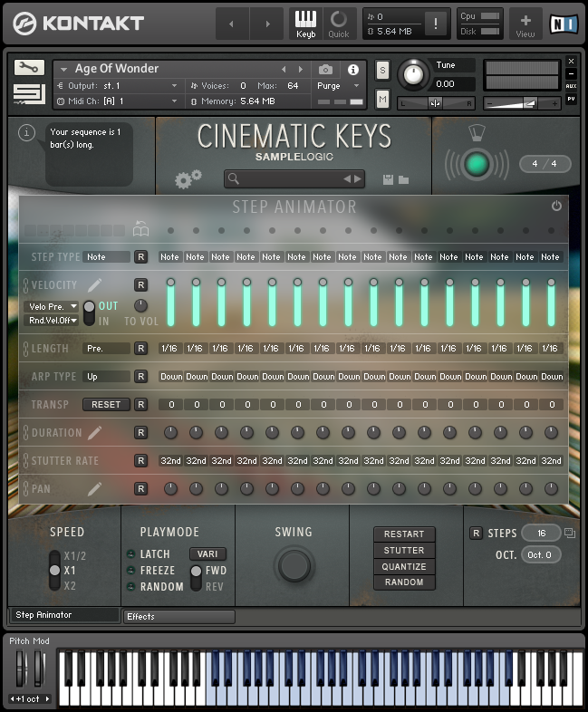Click the NI logo icon
This screenshot has height=712, width=588.
(x=564, y=24)
